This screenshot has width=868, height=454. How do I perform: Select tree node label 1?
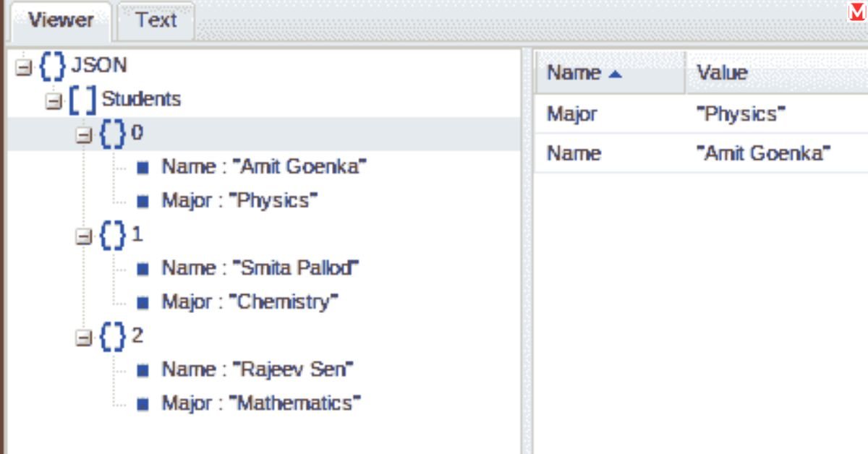click(137, 234)
